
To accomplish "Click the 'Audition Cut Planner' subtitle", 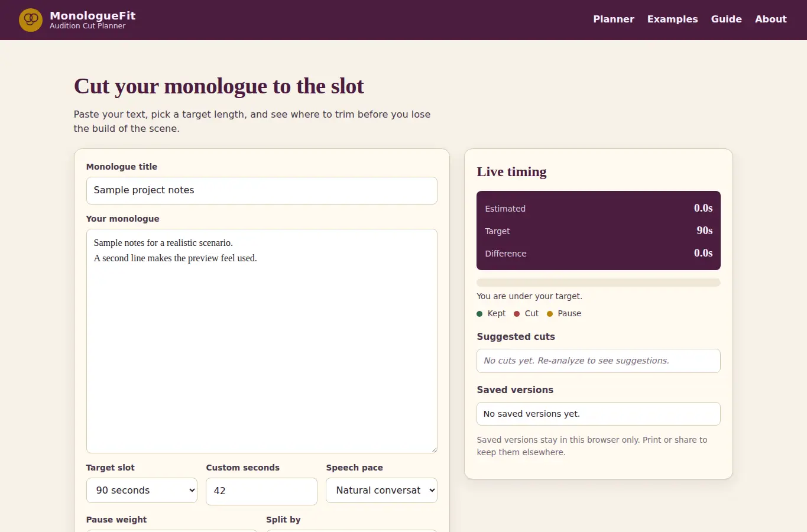I will [87, 26].
